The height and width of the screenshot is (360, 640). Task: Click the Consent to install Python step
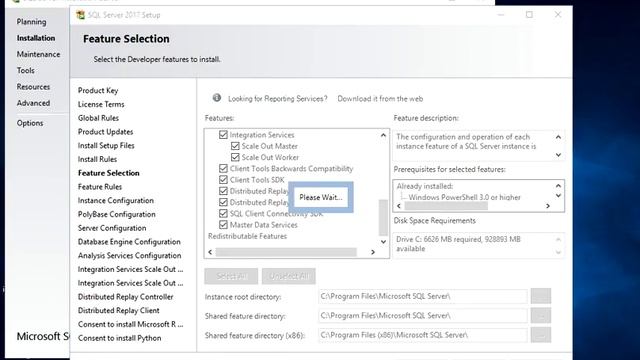coord(119,338)
